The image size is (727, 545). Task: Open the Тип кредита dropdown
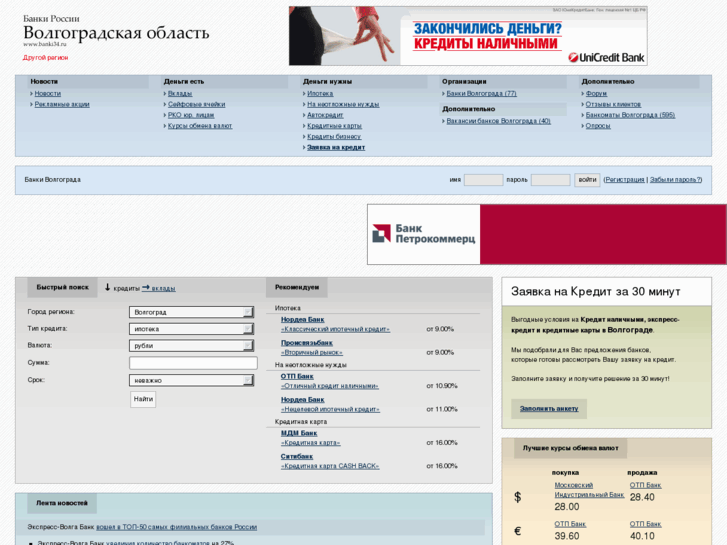point(191,329)
